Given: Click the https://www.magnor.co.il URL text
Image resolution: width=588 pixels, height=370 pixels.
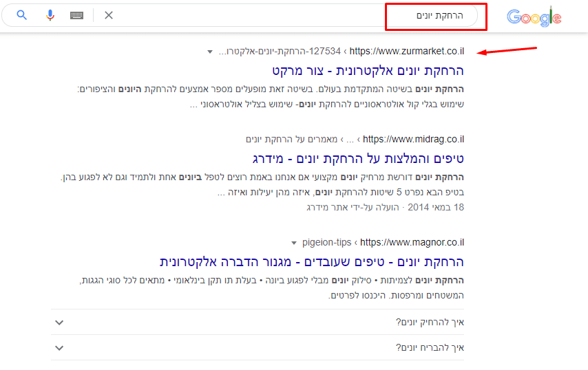Looking at the screenshot, I should pos(412,242).
